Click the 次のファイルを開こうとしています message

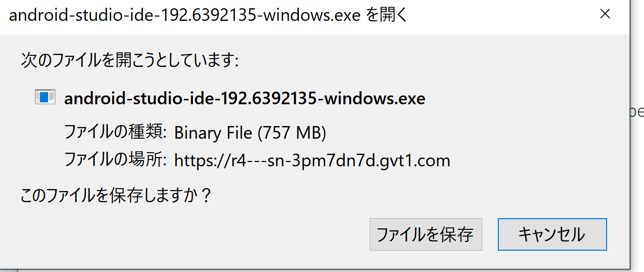[130, 61]
